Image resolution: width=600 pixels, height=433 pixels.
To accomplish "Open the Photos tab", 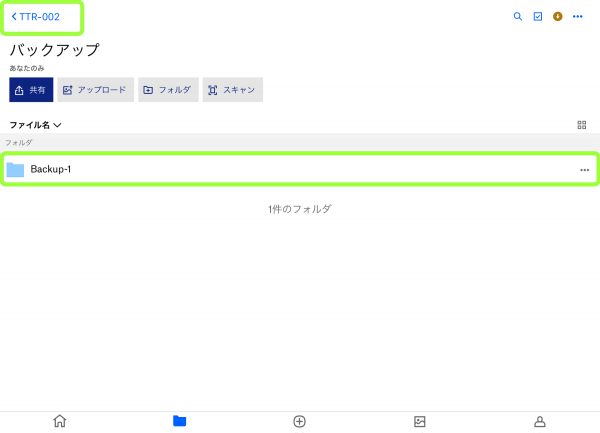I will (420, 422).
